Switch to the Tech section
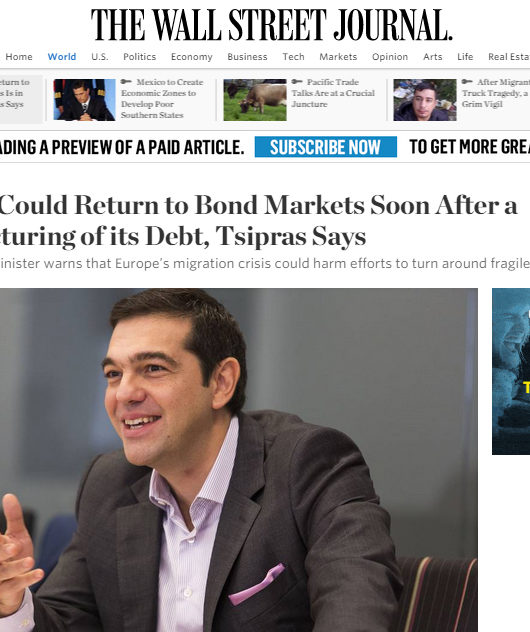Viewport: 530px width, 632px height. tap(293, 57)
